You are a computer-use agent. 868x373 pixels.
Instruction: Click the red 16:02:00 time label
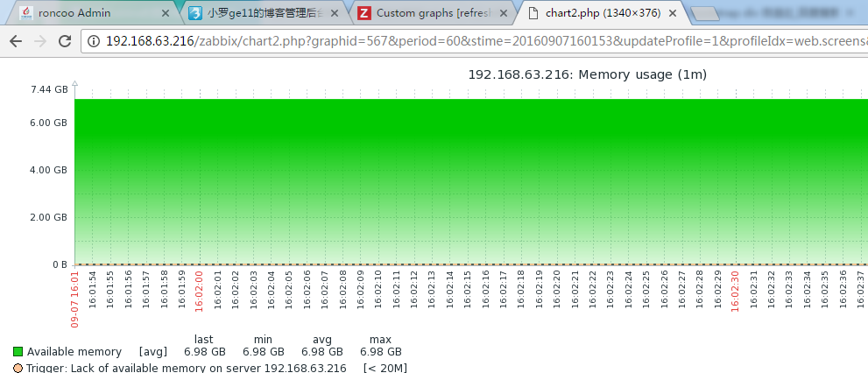pos(200,291)
